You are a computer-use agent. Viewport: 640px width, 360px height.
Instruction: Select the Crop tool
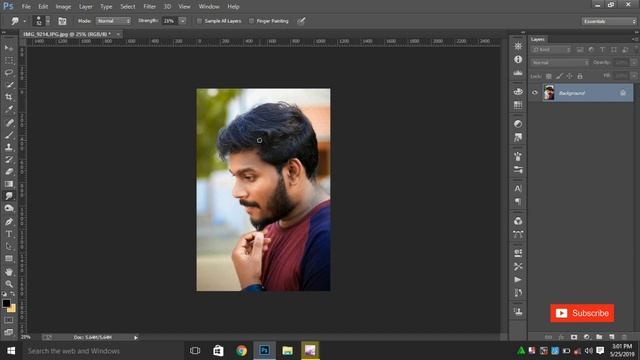(x=9, y=97)
